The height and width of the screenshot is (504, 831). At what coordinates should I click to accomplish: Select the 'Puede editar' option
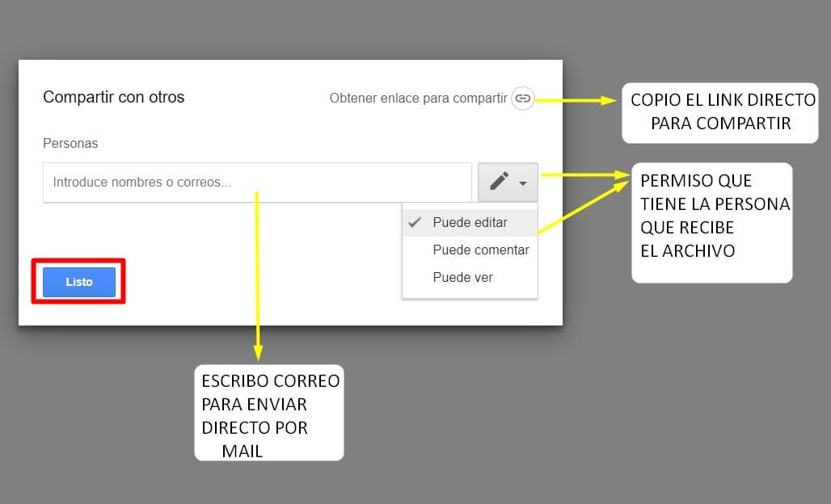point(470,222)
